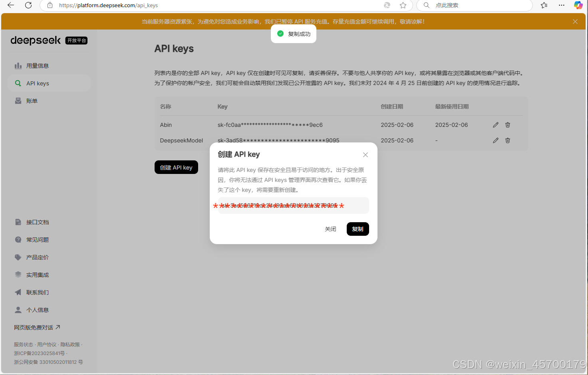Click the 最新使用日期 column header
Screen dimensions: 588x375
452,107
